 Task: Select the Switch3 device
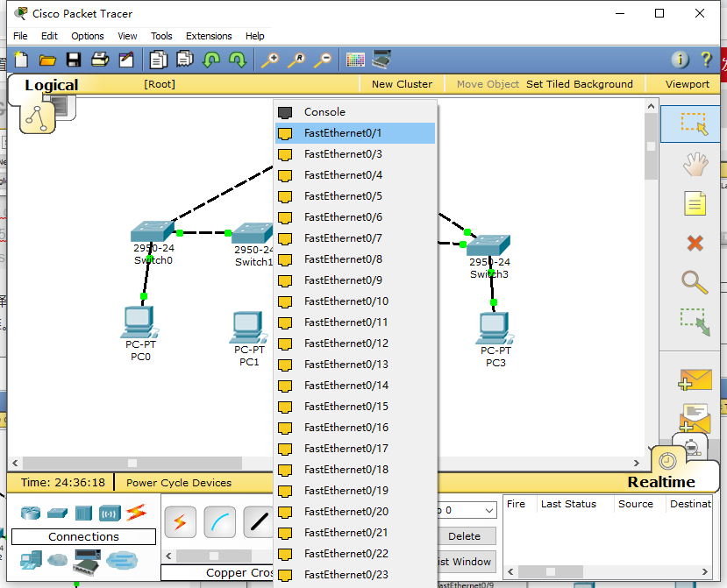488,245
